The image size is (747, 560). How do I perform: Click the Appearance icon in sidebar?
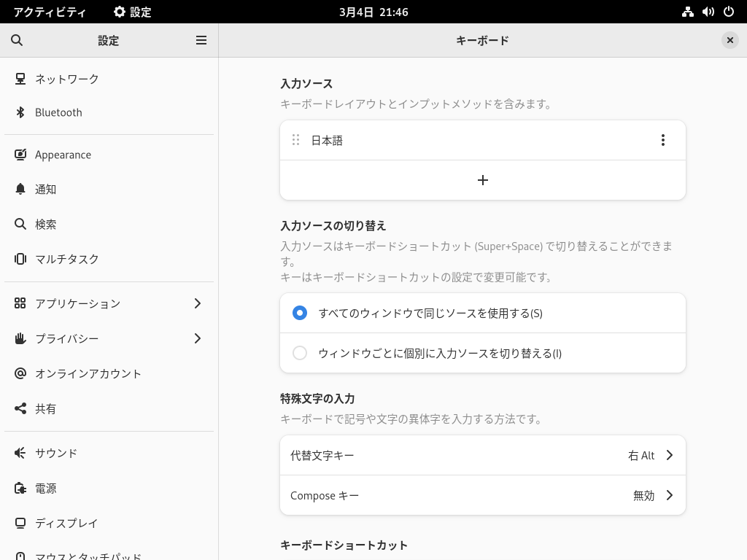20,155
